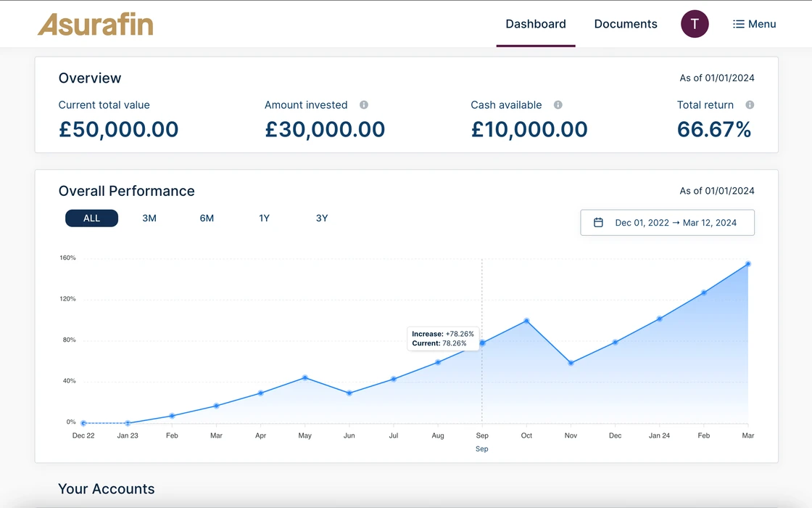Click the Sep data point on chart
Image resolution: width=812 pixels, height=508 pixels.
click(482, 343)
